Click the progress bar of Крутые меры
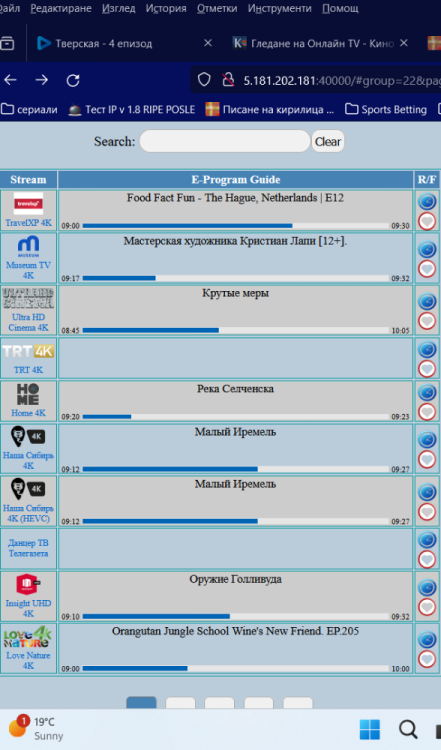Viewport: 441px width, 750px height. coord(236,330)
